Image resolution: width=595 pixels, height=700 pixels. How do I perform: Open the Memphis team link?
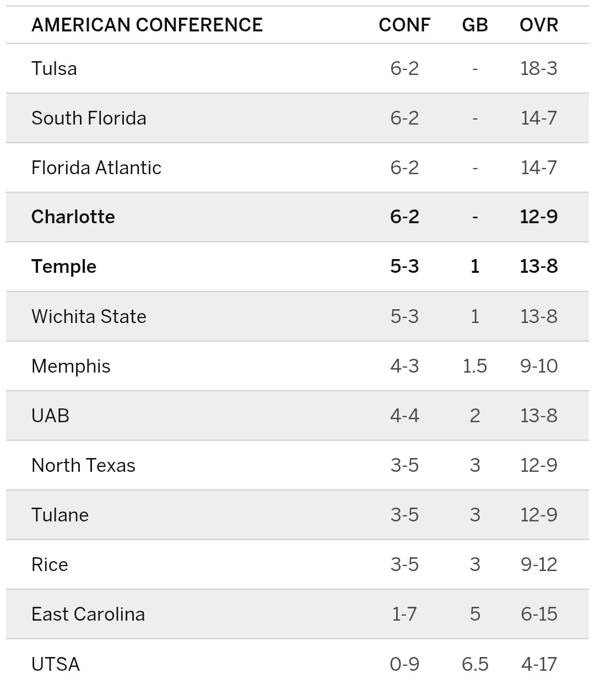tap(71, 366)
